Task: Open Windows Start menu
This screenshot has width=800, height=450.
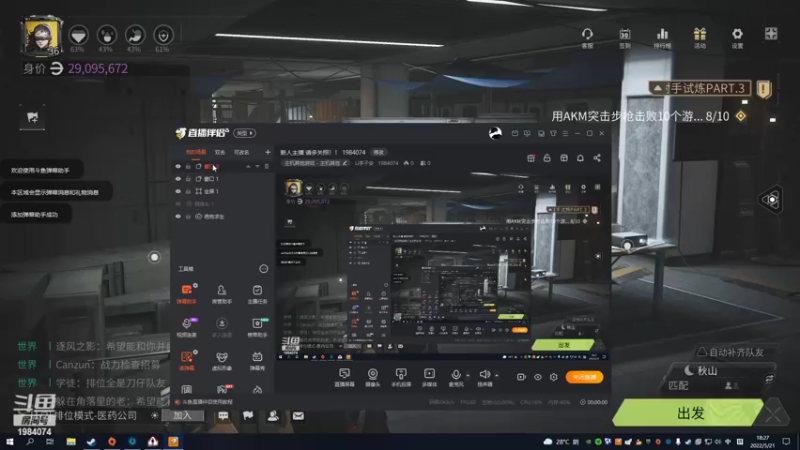Action: (9, 442)
